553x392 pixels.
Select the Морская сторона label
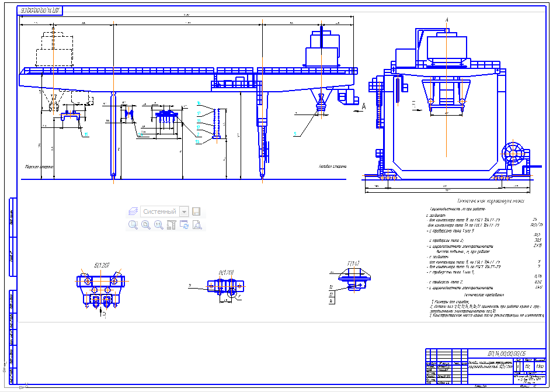(39, 166)
